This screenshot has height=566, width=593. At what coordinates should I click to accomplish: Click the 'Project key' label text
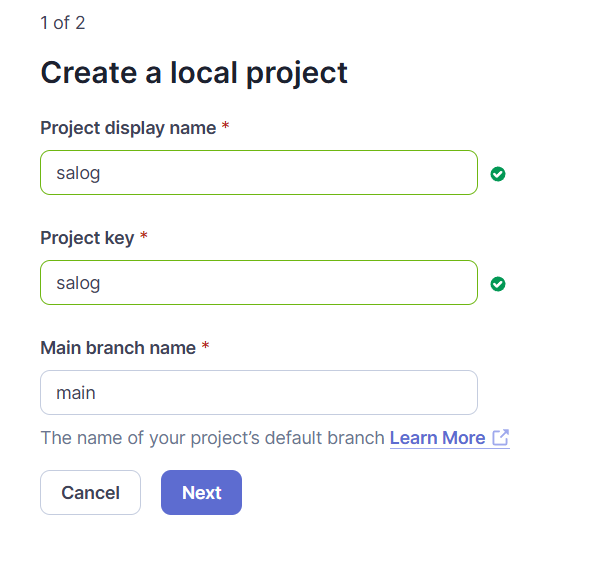pos(87,238)
